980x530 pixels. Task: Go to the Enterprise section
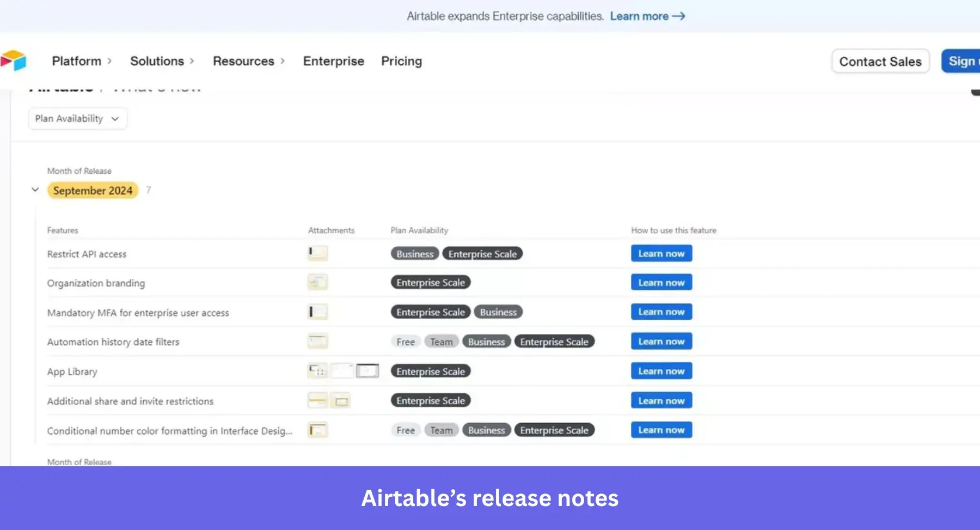(333, 61)
